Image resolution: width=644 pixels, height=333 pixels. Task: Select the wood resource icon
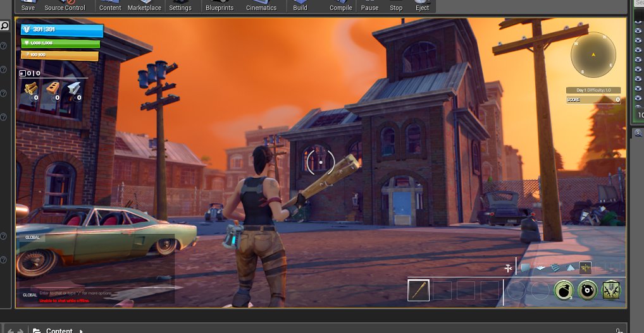coord(31,88)
